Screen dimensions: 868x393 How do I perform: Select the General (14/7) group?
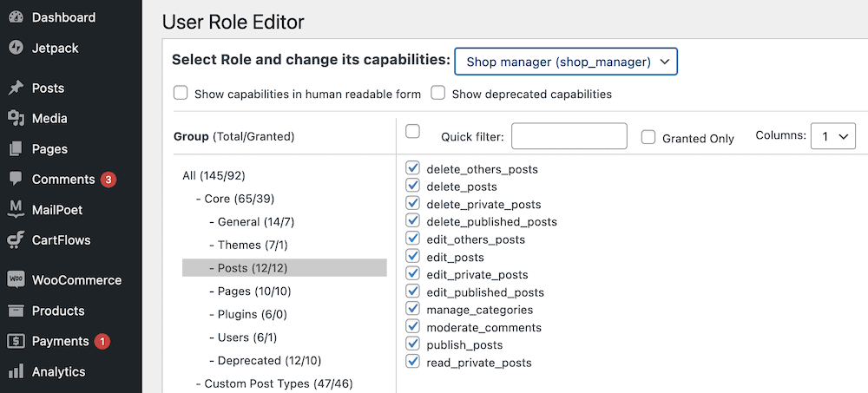point(252,222)
